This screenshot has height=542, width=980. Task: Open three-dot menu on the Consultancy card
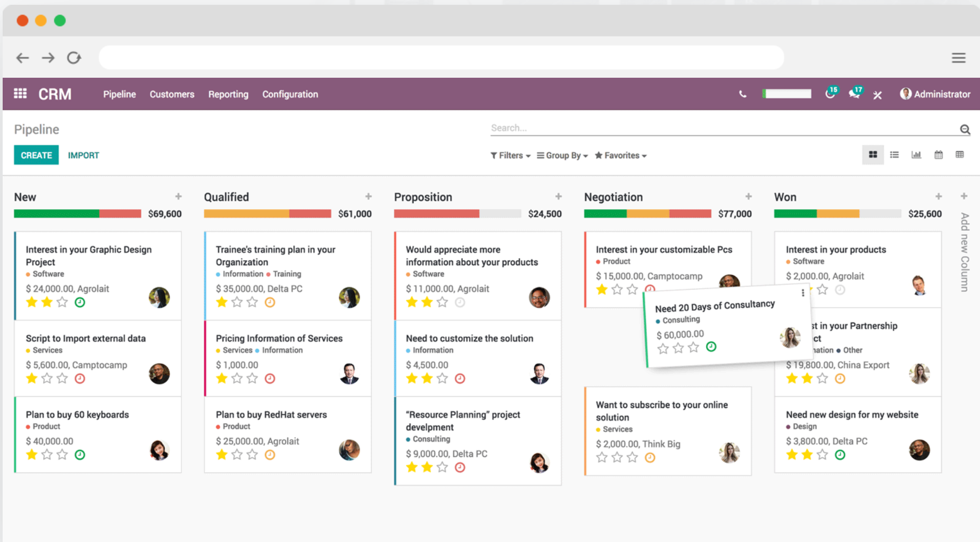coord(803,293)
